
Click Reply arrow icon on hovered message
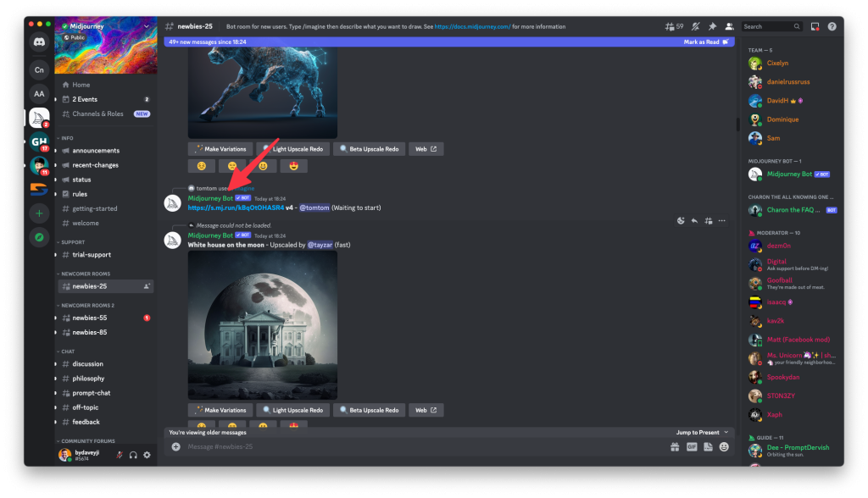coord(694,221)
